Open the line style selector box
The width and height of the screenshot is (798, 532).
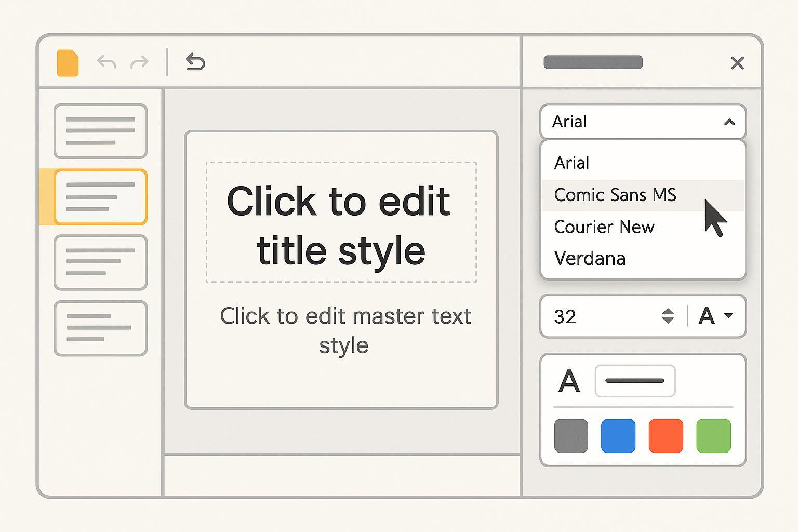(x=635, y=381)
